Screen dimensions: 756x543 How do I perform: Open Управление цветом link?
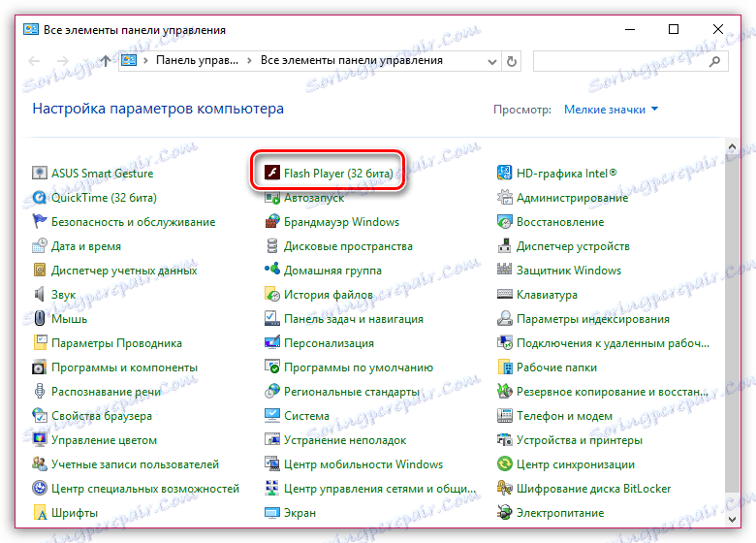tap(104, 440)
